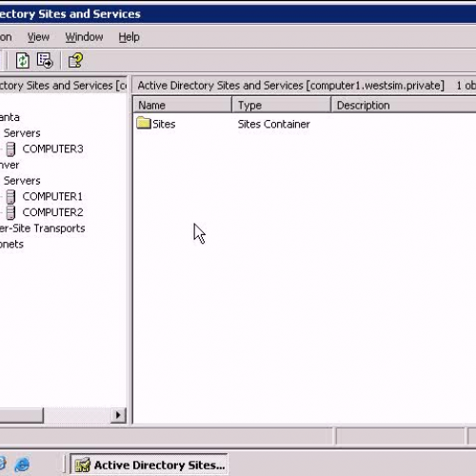Click the Refresh toolbar icon
476x476 pixels.
(x=23, y=60)
